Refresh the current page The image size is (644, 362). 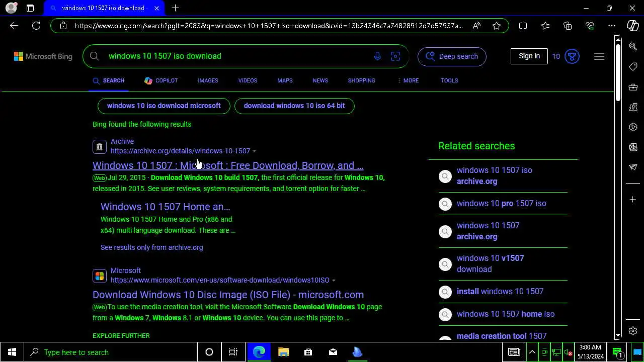click(x=36, y=26)
